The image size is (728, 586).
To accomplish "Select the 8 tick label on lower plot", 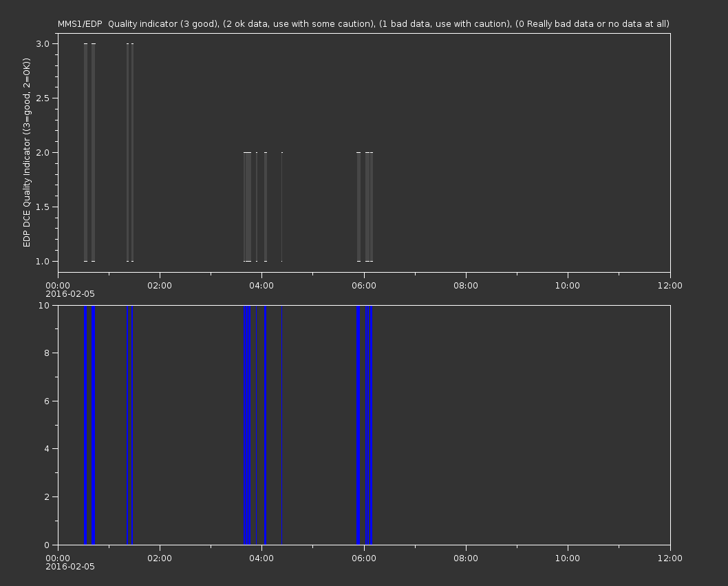I will (x=47, y=353).
